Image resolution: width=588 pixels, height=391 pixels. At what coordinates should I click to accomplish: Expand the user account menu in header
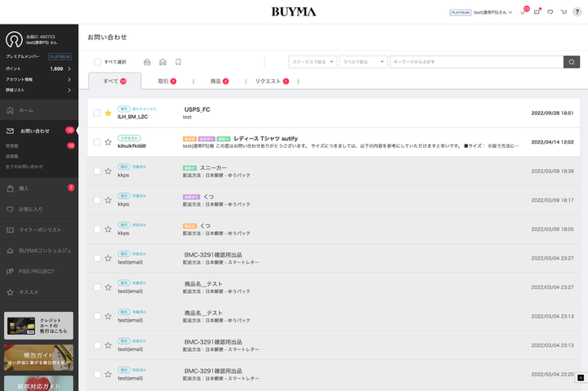point(492,12)
